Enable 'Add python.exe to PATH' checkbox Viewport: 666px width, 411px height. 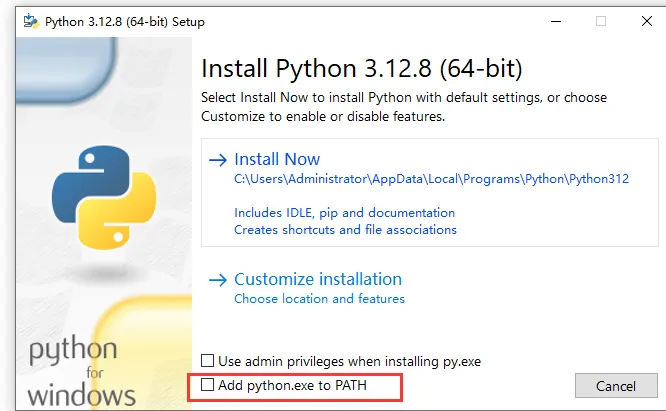click(208, 384)
